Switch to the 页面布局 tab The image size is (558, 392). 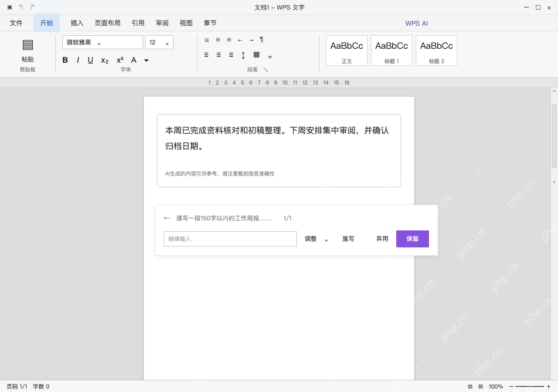pos(108,23)
